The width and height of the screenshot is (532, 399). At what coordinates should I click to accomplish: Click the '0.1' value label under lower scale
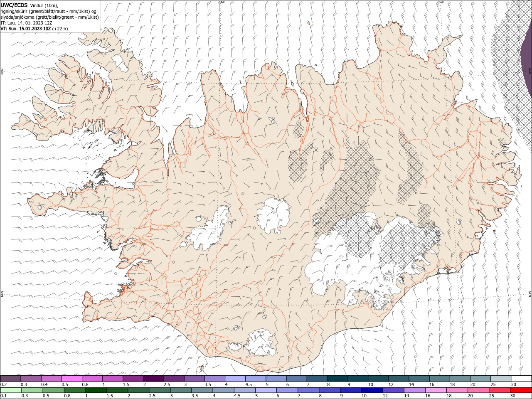coord(4,396)
